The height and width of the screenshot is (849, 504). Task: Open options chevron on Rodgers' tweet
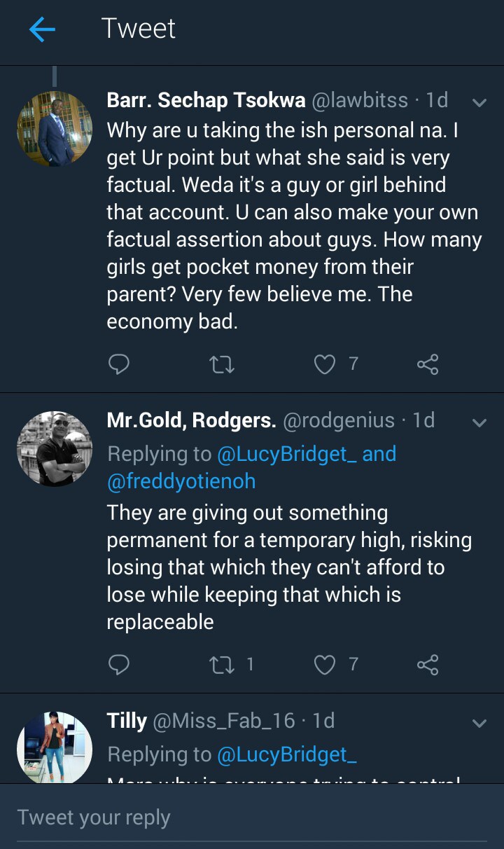(479, 422)
